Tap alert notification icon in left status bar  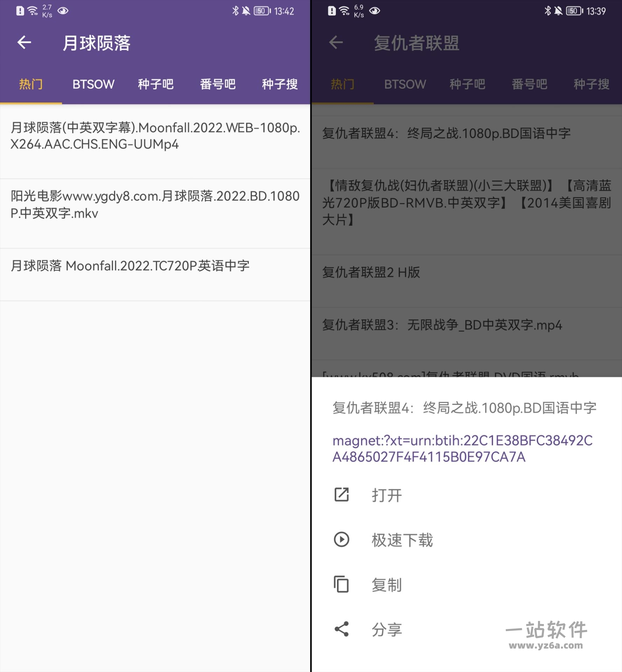coord(20,11)
